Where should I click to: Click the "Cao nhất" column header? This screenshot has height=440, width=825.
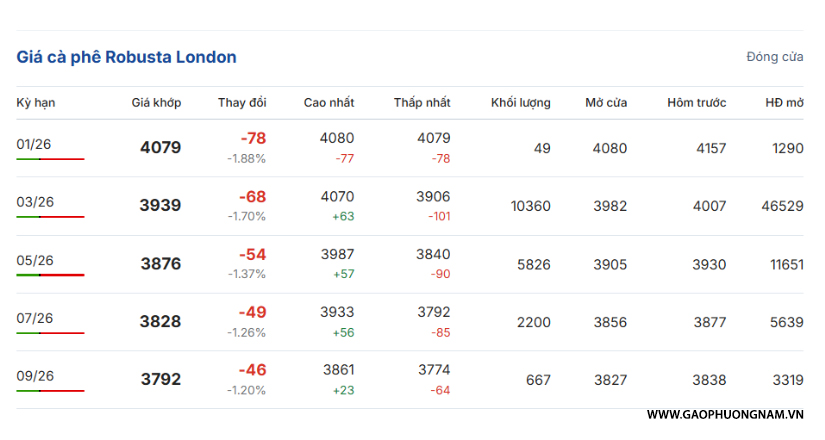click(x=329, y=103)
